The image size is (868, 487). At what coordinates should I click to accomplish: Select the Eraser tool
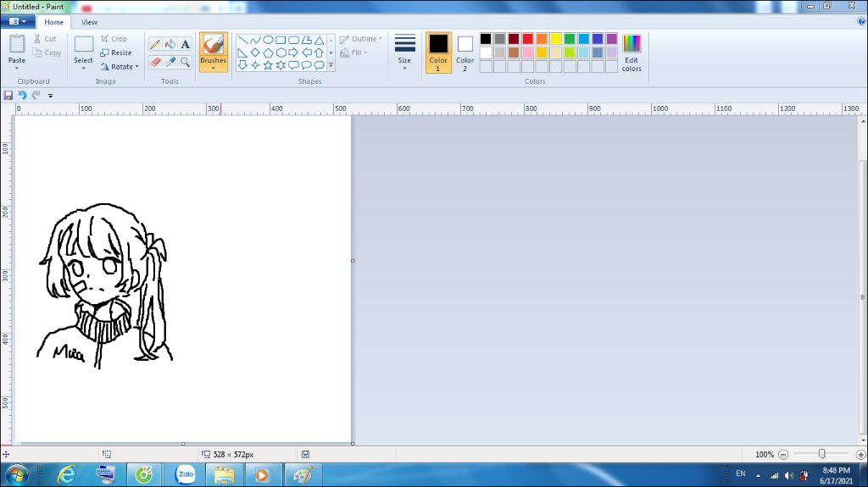tap(156, 62)
